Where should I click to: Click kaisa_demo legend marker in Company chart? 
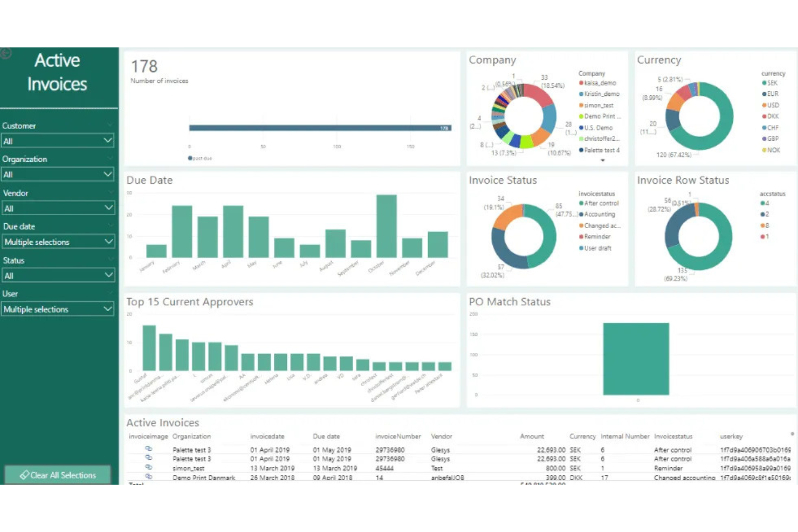581,83
